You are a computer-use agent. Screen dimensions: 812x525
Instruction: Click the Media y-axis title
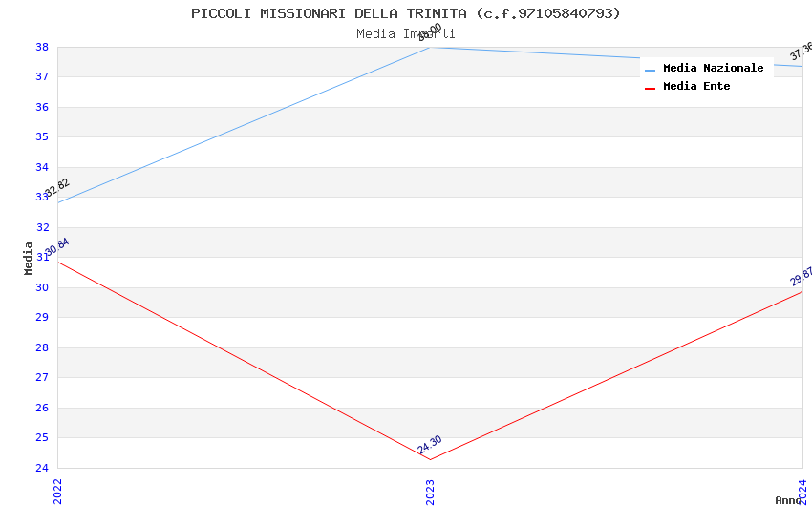28,258
